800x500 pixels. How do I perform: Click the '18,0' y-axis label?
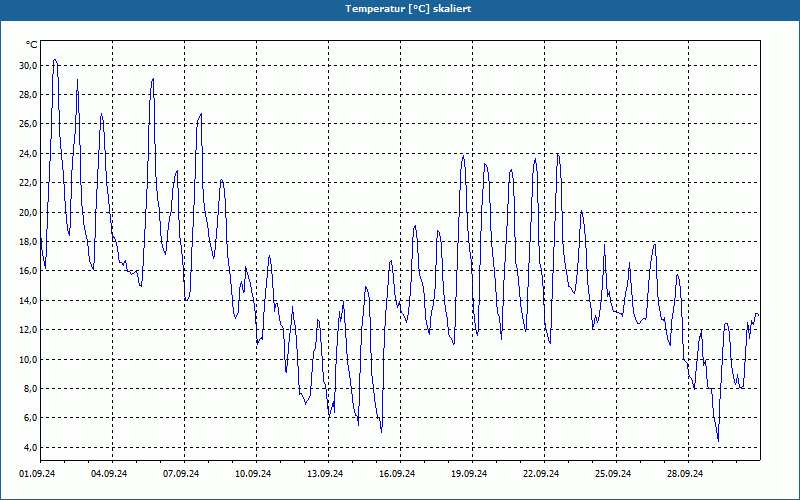tap(28, 241)
